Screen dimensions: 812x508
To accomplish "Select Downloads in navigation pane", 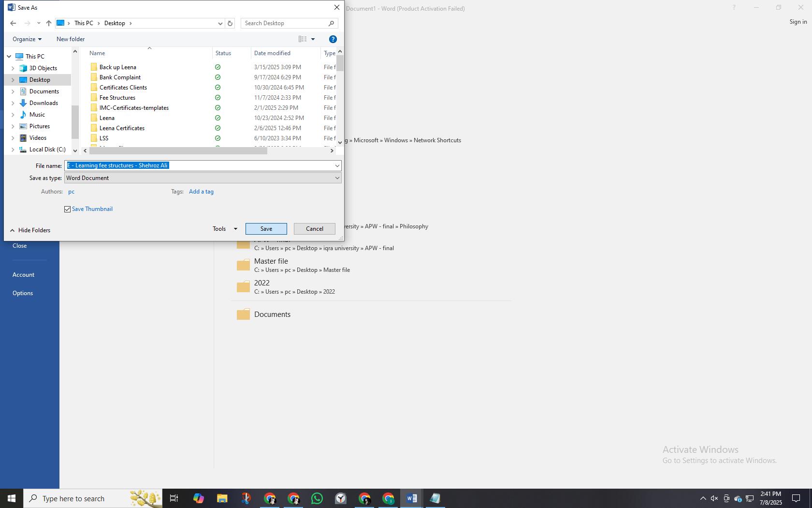I will point(43,103).
